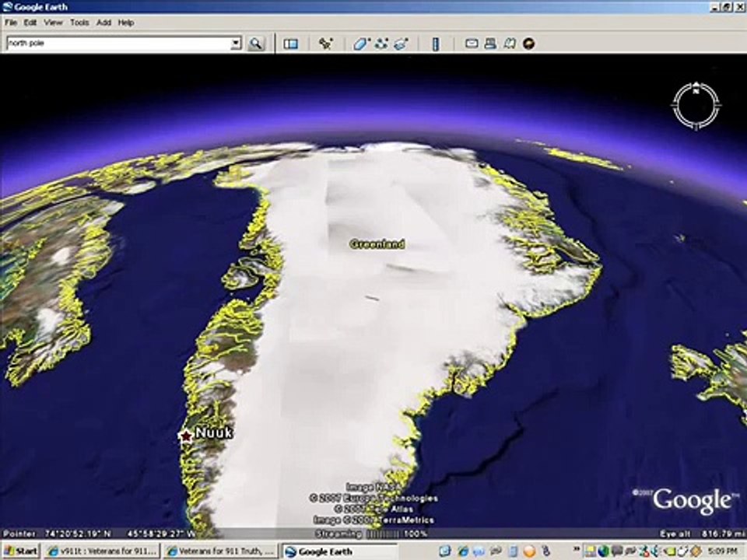The height and width of the screenshot is (560, 747).
Task: Select the Add Path tool
Action: point(381,44)
